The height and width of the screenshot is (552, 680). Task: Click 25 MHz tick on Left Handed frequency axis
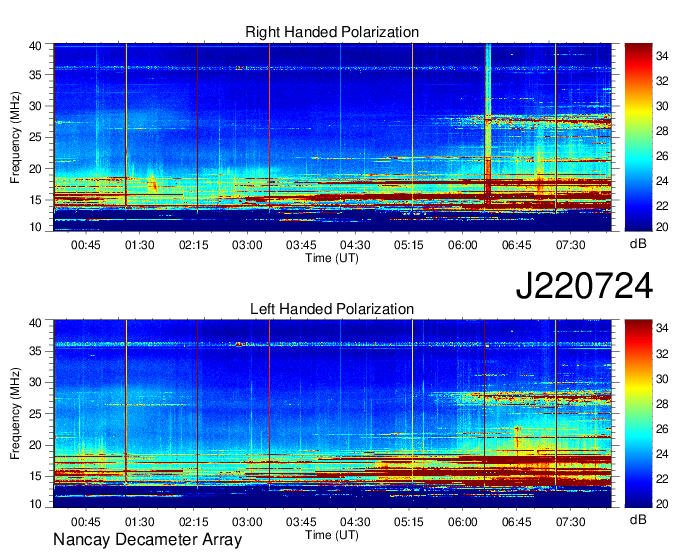coord(36,414)
